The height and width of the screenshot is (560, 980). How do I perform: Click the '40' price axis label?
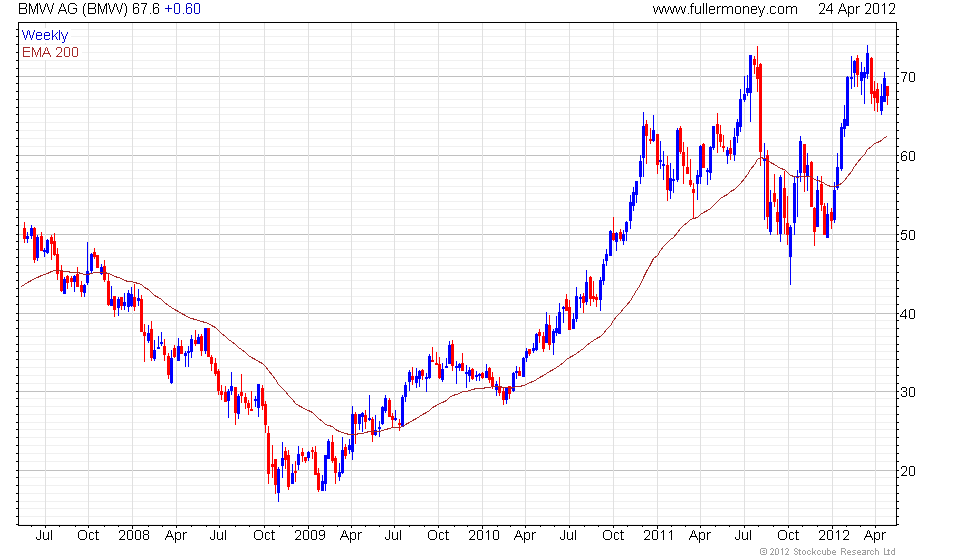[908, 314]
